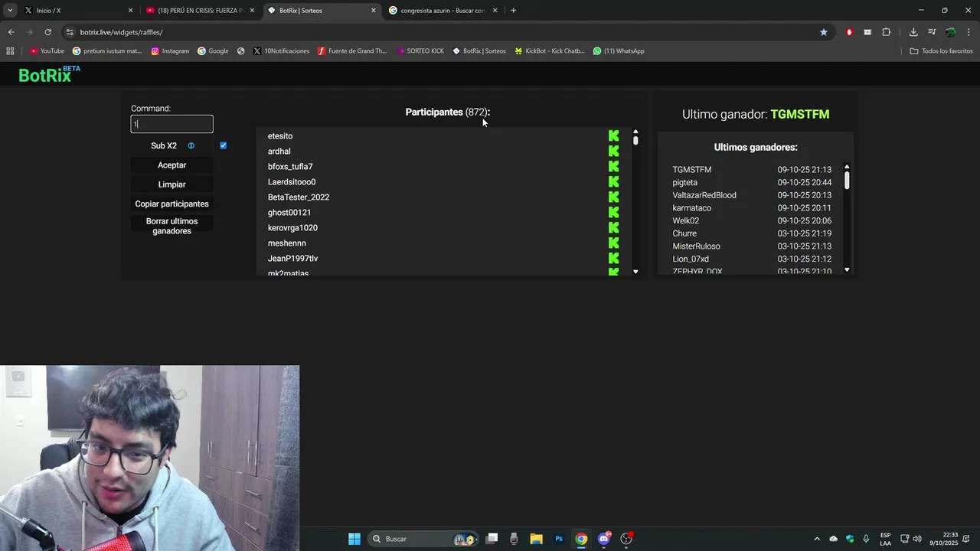Open the bookmarks apps grid icon

coord(10,51)
